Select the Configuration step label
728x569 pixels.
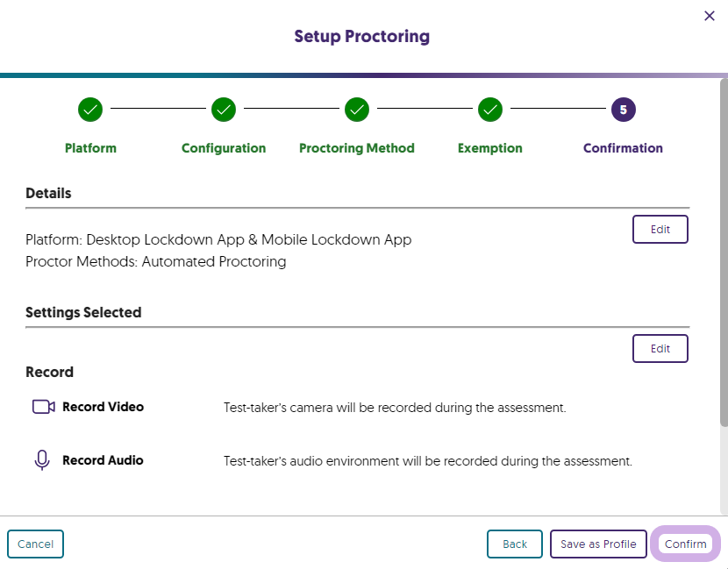point(224,148)
